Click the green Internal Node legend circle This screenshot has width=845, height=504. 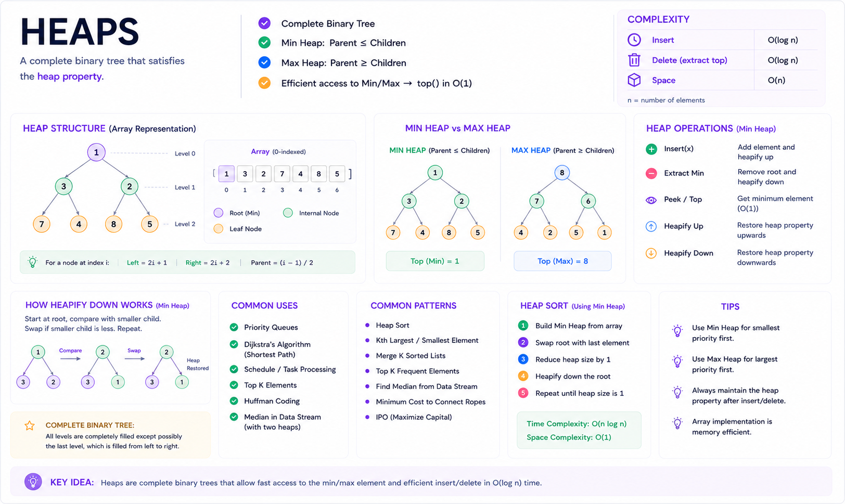(x=288, y=213)
